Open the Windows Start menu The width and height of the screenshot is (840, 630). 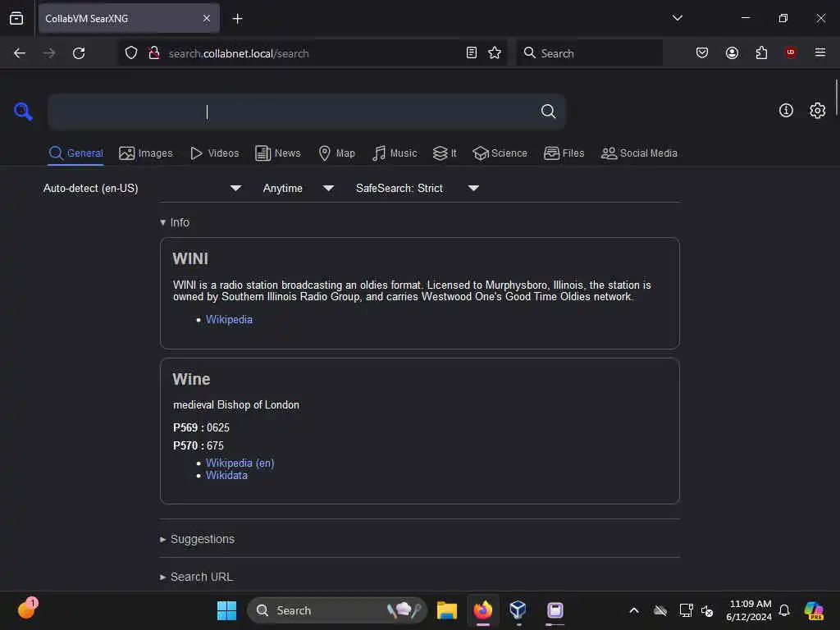pyautogui.click(x=226, y=610)
